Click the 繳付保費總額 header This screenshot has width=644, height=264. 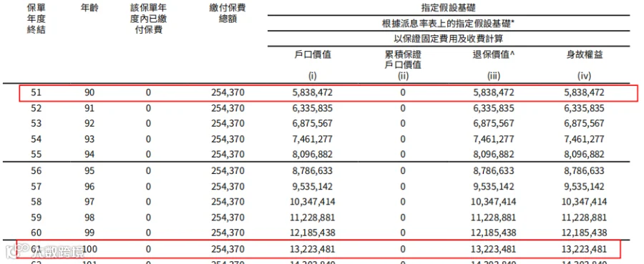tap(228, 14)
